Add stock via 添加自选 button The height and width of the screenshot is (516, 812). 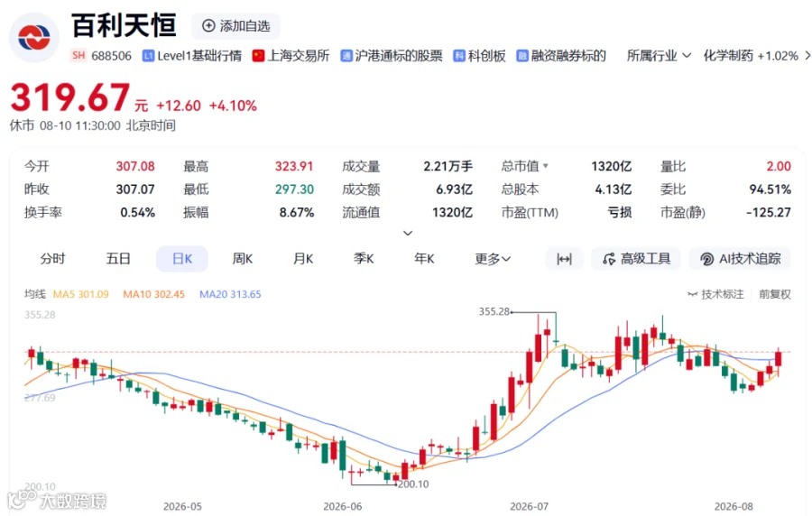[236, 26]
